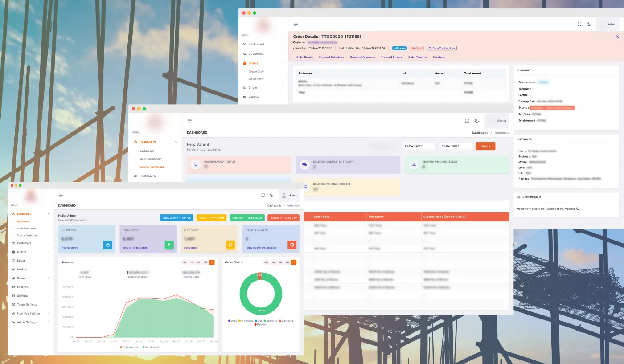Click the 01-Dec-2024 date field
This screenshot has height=364, width=624.
418,146
